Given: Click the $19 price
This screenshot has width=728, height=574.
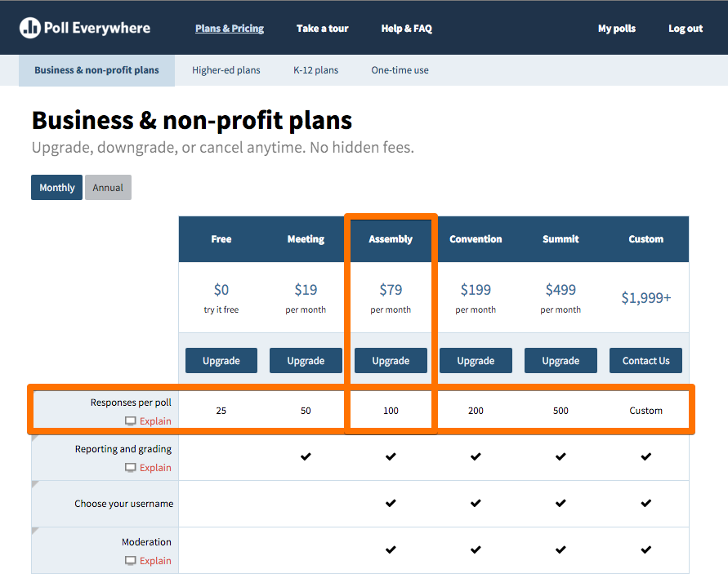Looking at the screenshot, I should [x=306, y=290].
